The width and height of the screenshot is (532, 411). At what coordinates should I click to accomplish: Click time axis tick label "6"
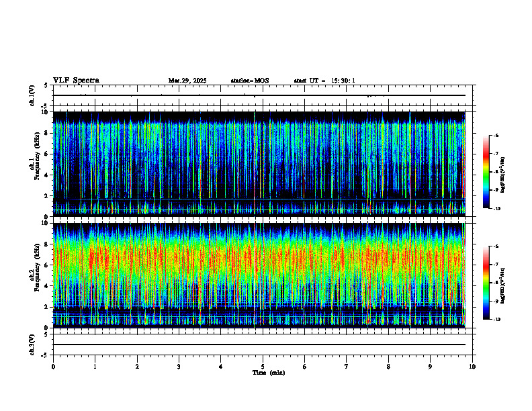tap(305, 367)
